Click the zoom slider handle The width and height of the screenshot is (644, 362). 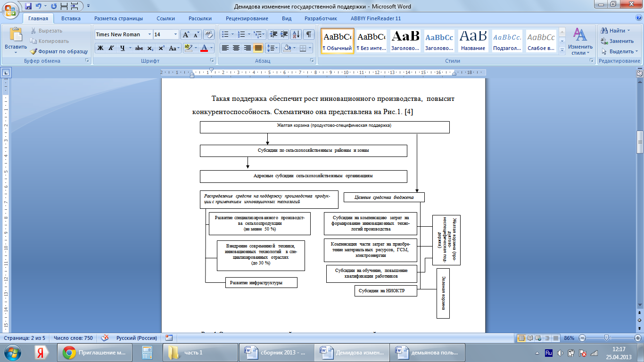pyautogui.click(x=607, y=338)
